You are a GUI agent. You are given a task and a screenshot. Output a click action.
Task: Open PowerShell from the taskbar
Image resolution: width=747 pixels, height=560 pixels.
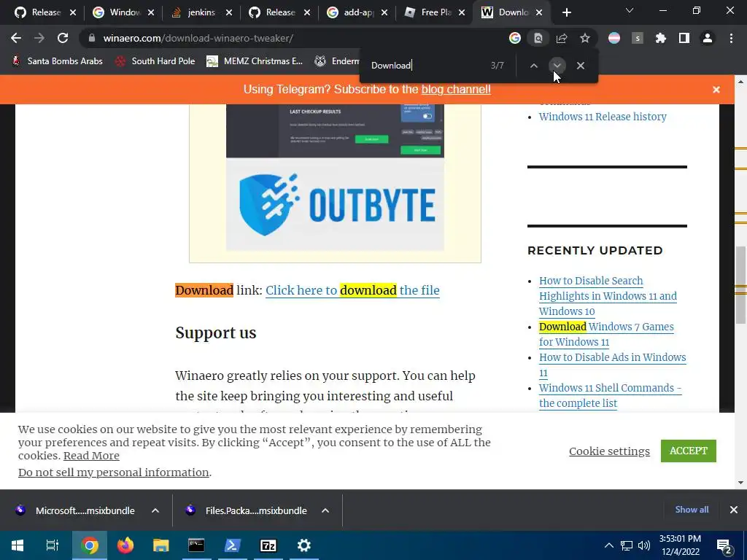point(232,545)
